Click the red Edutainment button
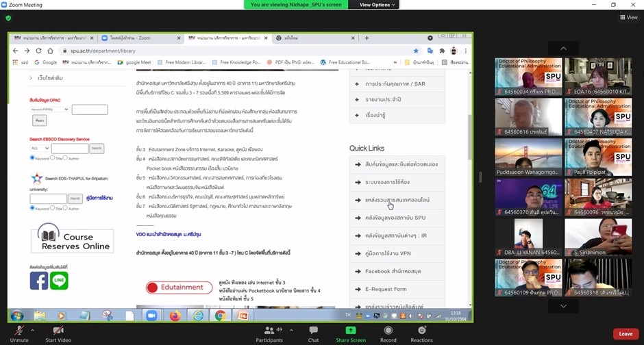Screen dimensions: 644x345 [x=179, y=287]
